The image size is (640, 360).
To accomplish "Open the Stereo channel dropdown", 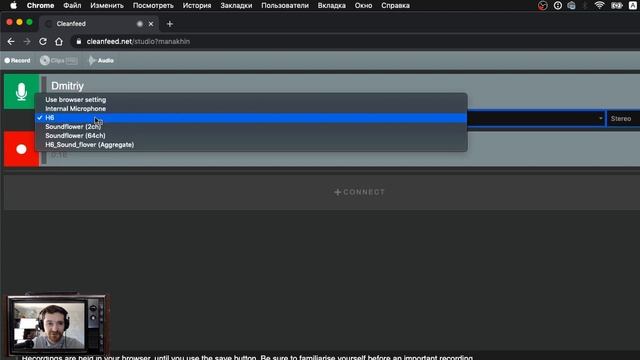I will pyautogui.click(x=623, y=118).
